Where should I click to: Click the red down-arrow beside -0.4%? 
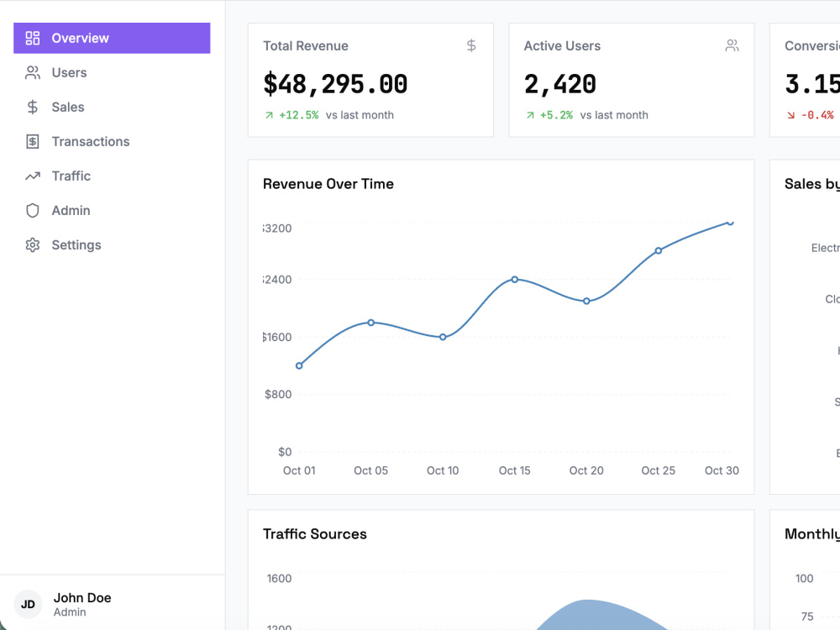pyautogui.click(x=790, y=115)
